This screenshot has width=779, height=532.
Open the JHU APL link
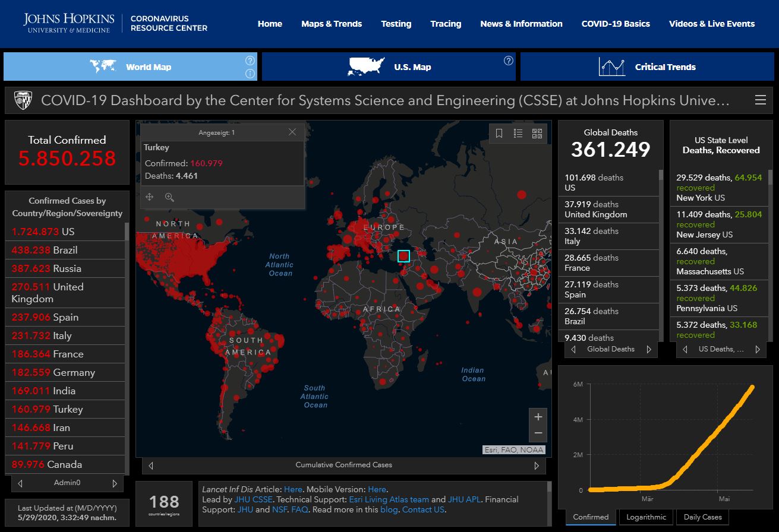465,499
